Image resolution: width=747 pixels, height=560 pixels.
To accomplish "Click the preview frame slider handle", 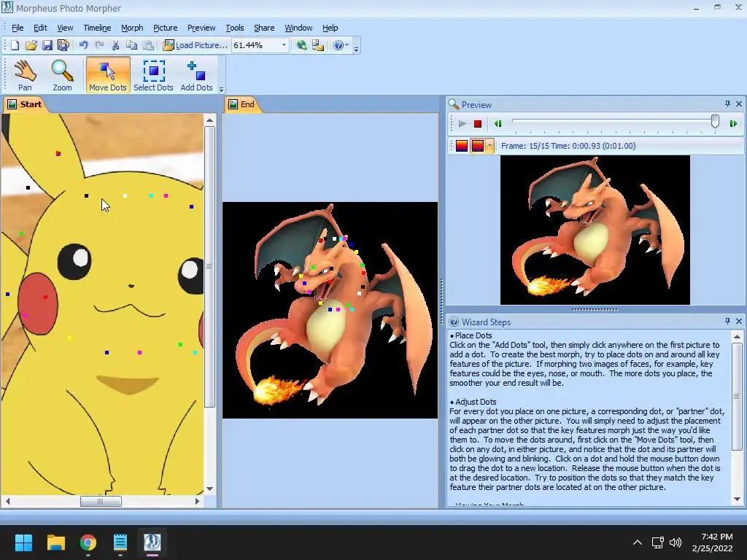I will click(x=715, y=122).
